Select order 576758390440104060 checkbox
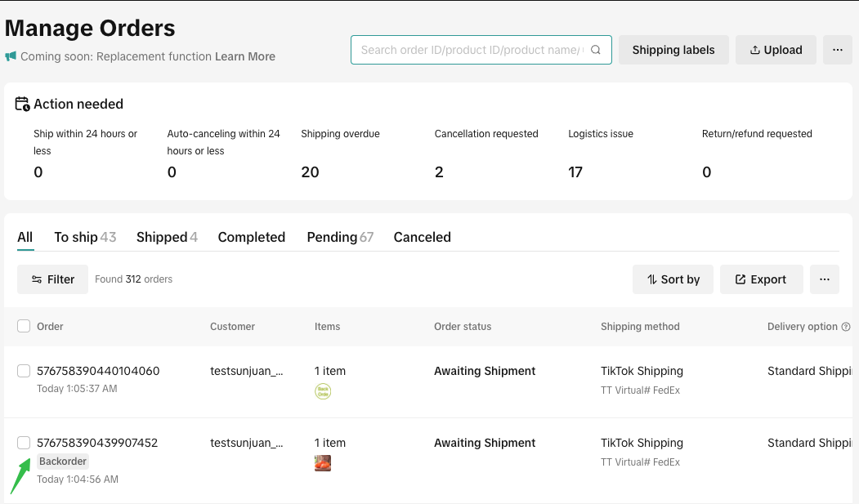Screen dimensions: 859x504 (x=24, y=371)
